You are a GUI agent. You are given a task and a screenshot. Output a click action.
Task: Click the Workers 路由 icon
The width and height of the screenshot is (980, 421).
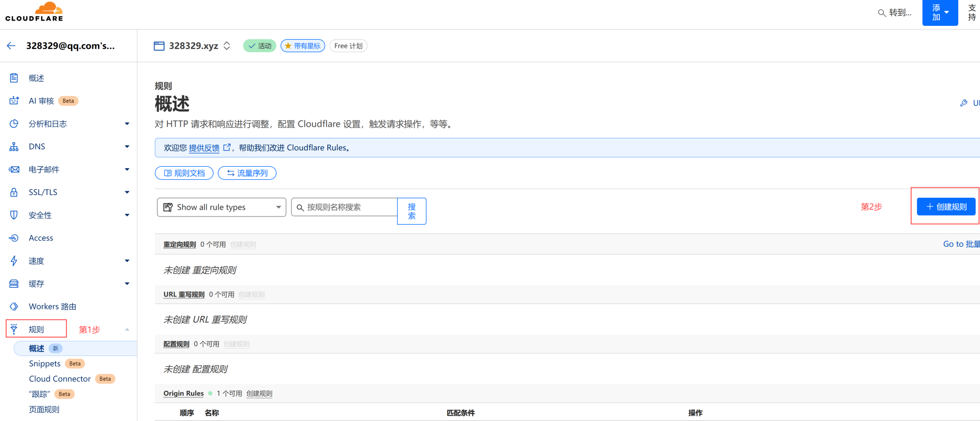coord(14,307)
